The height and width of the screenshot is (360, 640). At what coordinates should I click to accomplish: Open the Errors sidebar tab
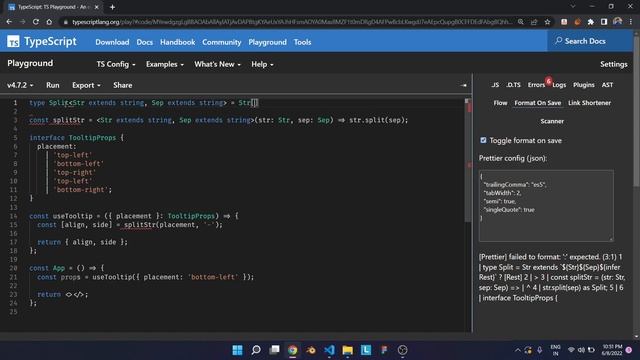point(536,85)
